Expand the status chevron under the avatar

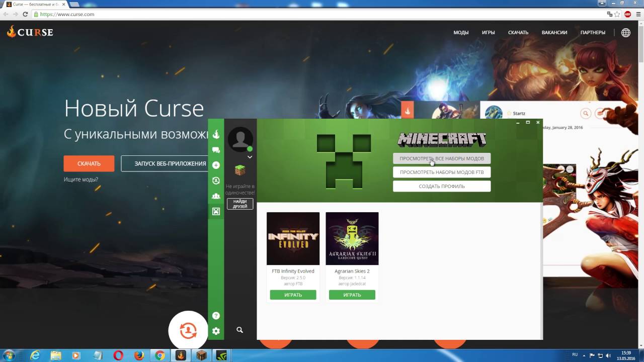(250, 157)
